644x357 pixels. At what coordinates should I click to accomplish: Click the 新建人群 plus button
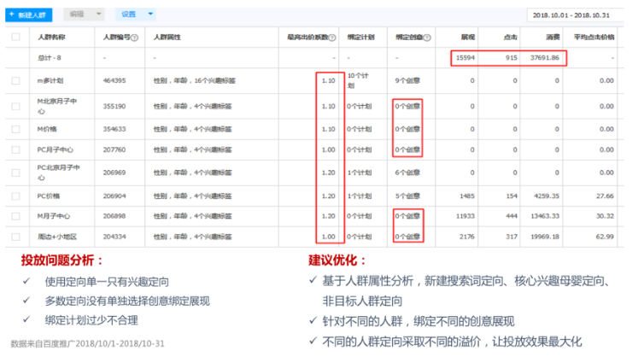28,15
